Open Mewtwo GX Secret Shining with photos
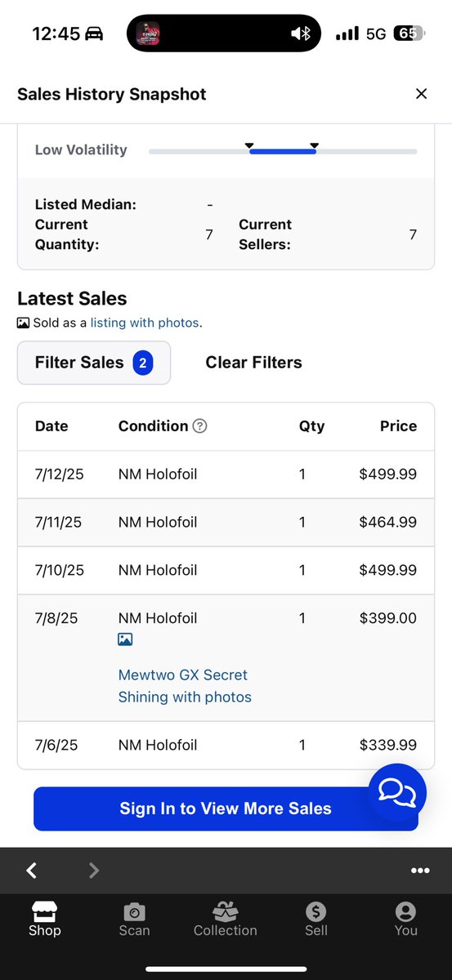This screenshot has width=452, height=980. [185, 686]
